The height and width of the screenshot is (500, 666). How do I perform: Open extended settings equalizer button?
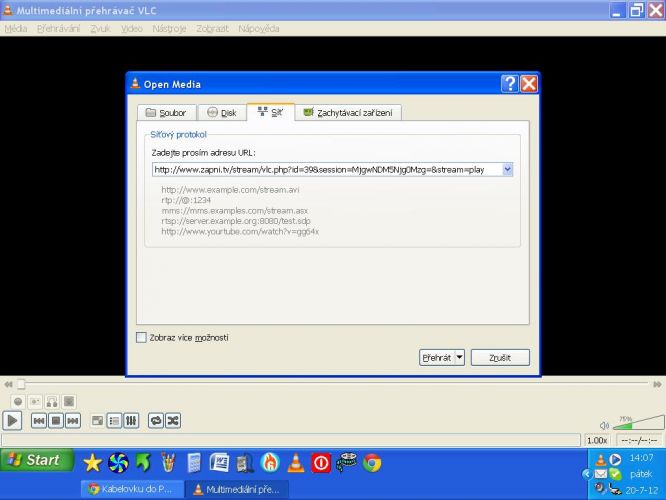click(x=131, y=421)
